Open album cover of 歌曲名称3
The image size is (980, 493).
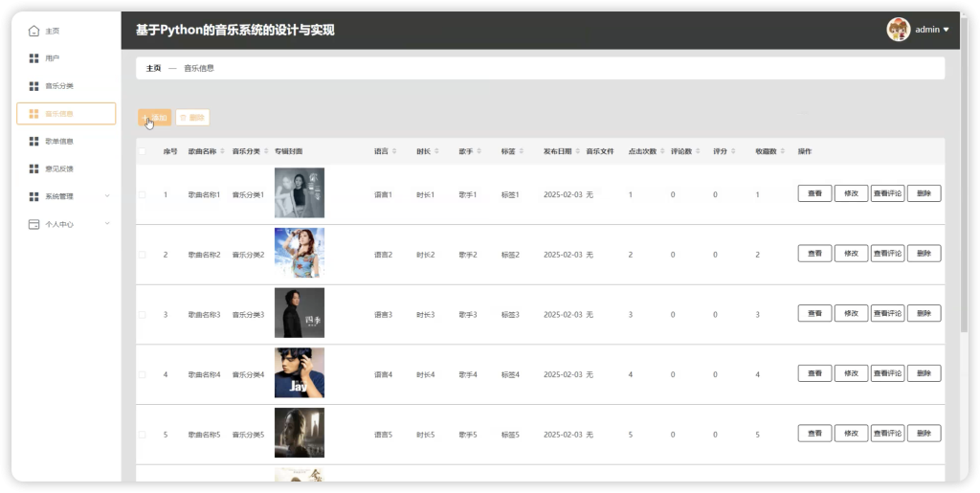pos(300,312)
